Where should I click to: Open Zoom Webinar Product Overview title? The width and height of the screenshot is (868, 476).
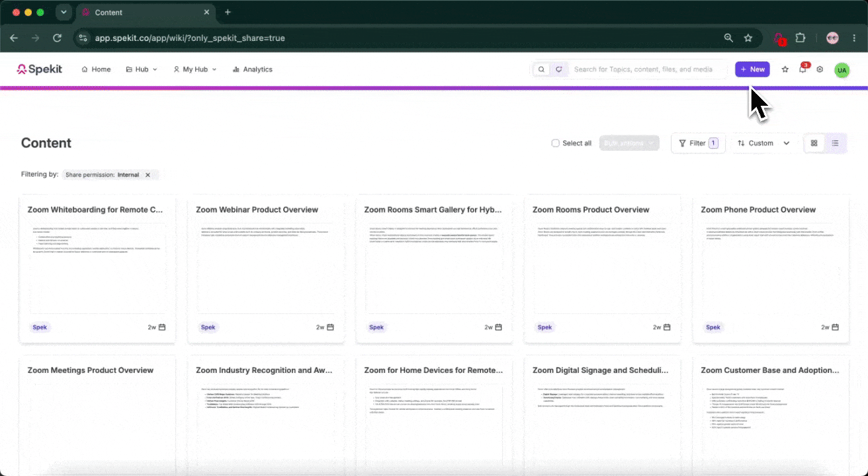coord(257,210)
